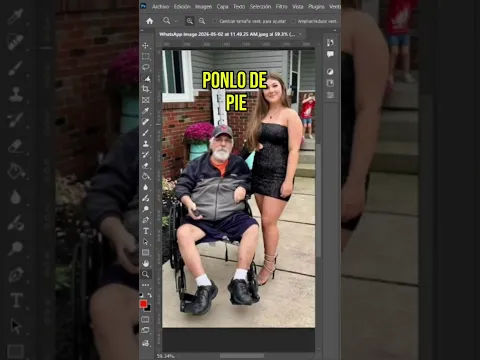Viewport: 480px width, 360px height.
Task: Click the Photoshop Ps logo icon
Action: pos(144,6)
